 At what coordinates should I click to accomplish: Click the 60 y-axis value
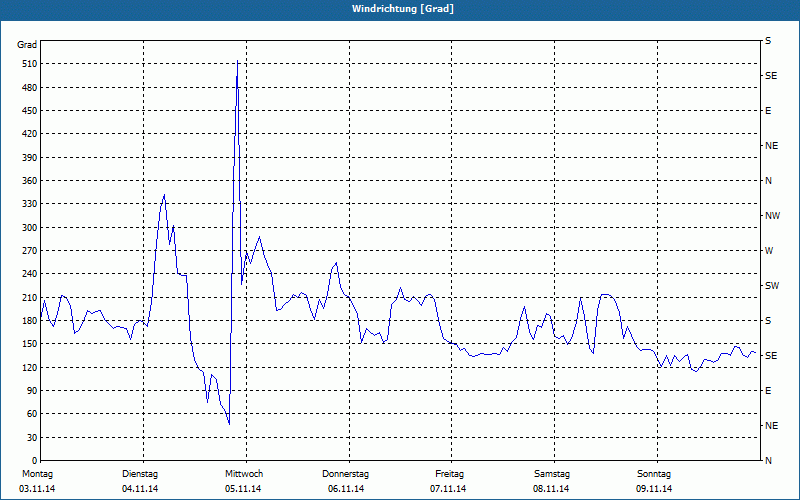click(x=32, y=414)
